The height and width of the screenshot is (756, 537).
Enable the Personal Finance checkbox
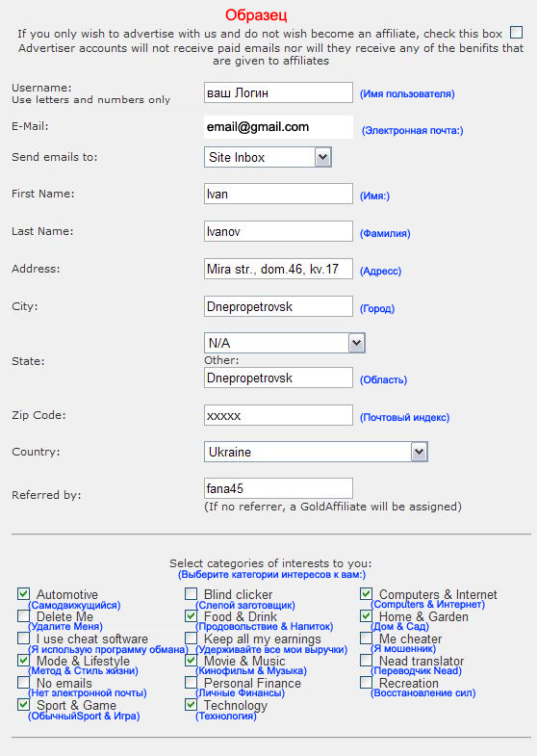[x=192, y=682]
